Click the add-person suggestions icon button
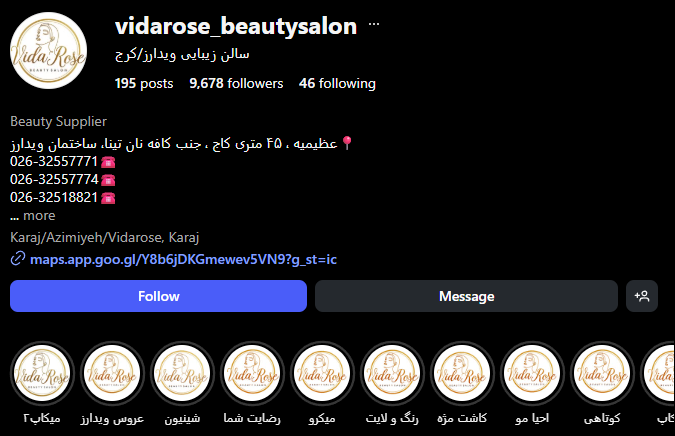Screen dimensions: 675x436 pos(641,296)
